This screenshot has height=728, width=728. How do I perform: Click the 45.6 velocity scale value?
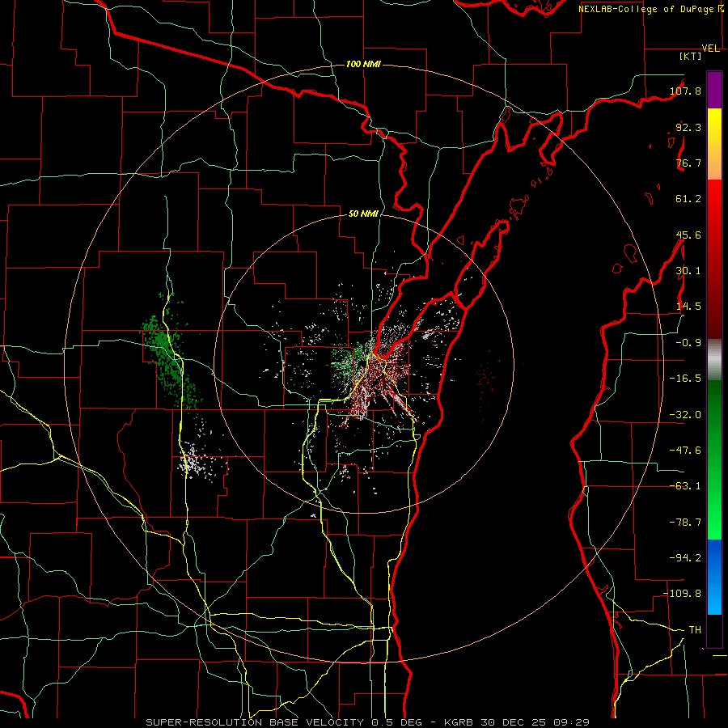pos(688,235)
